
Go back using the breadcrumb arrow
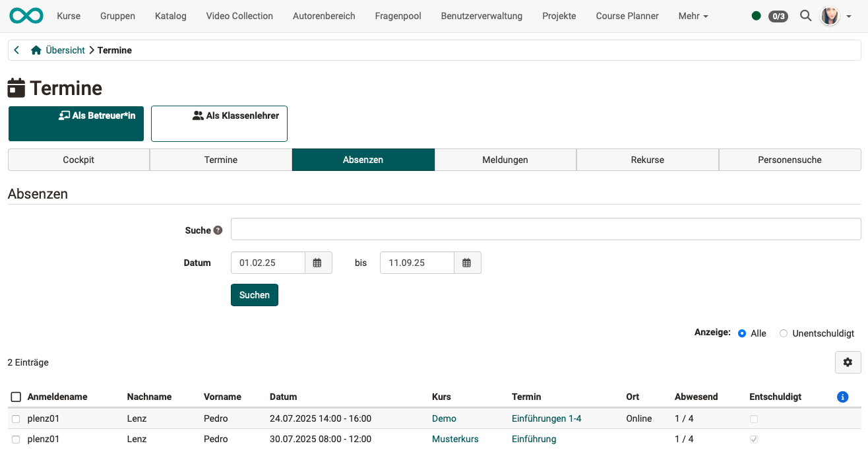coord(16,49)
